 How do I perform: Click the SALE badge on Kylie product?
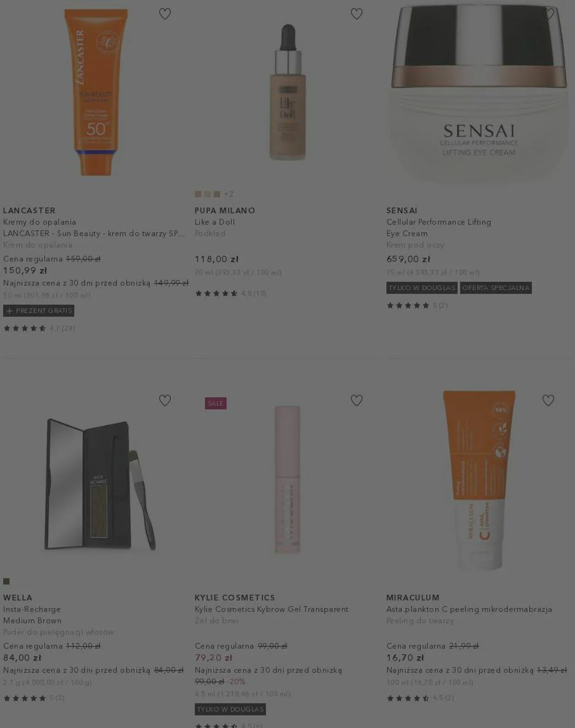click(x=216, y=403)
